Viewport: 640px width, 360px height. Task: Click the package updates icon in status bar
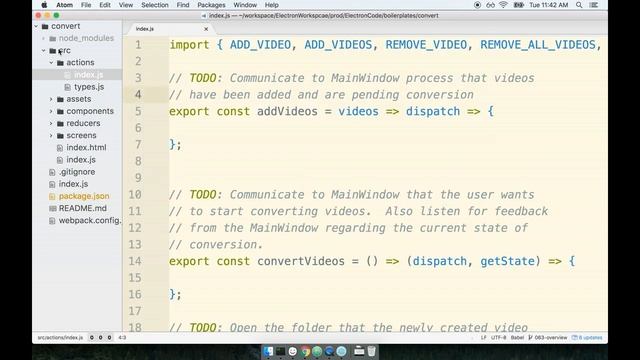pyautogui.click(x=575, y=338)
